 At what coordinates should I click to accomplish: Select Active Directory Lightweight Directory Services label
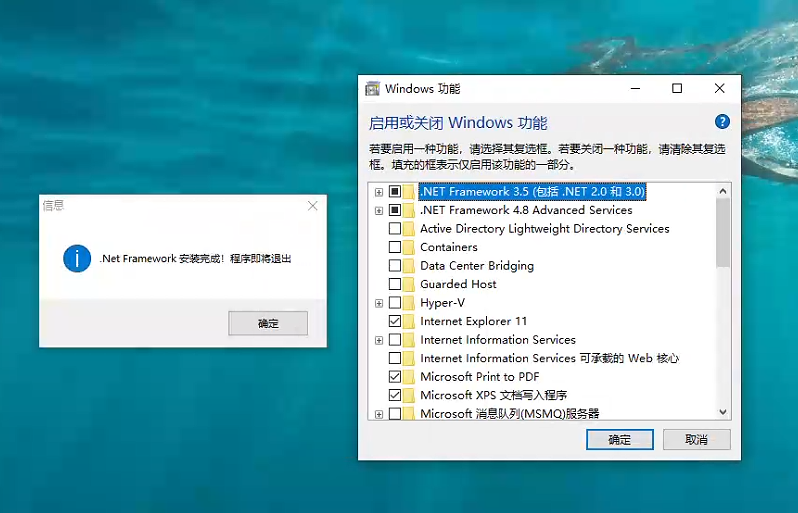545,229
